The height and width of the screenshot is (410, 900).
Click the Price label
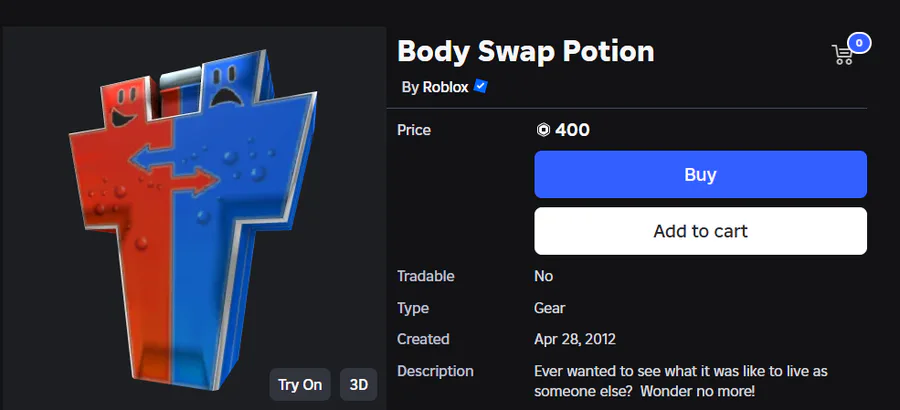[414, 130]
